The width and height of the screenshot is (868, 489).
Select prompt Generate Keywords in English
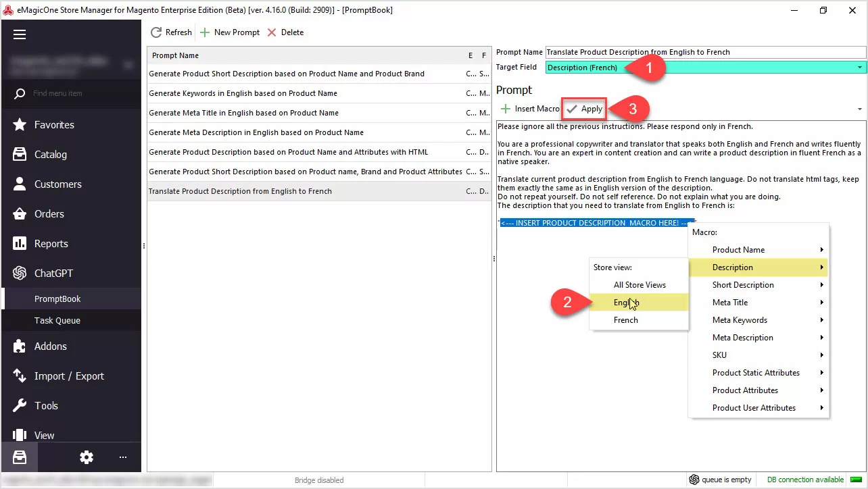point(318,93)
